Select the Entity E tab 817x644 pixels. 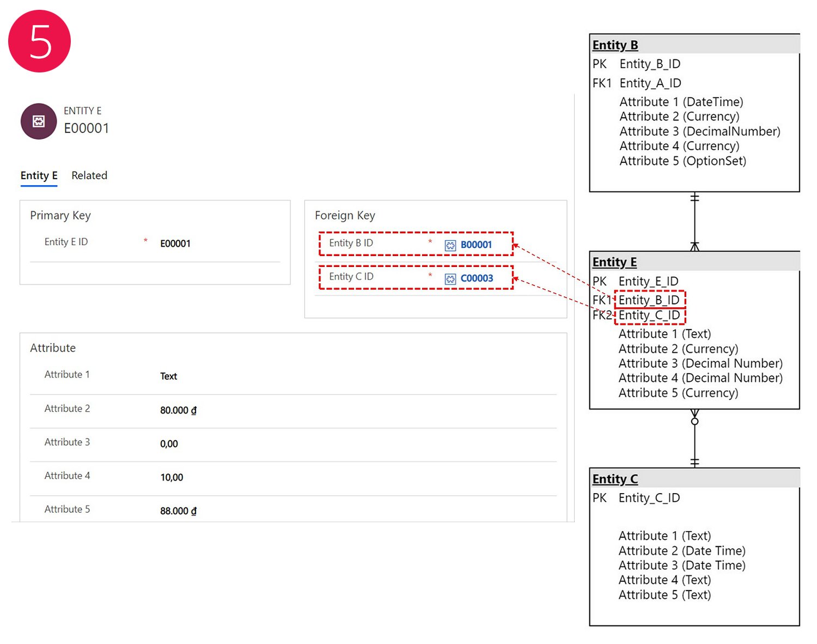tap(39, 175)
